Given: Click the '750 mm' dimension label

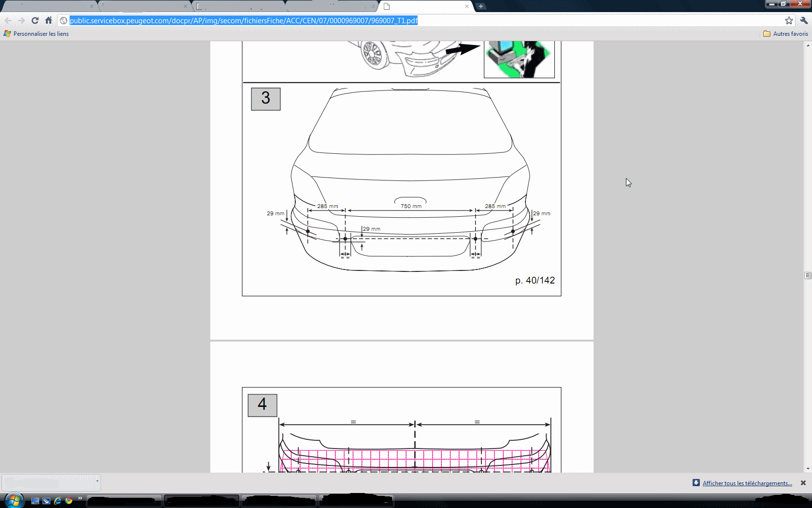Looking at the screenshot, I should [411, 206].
